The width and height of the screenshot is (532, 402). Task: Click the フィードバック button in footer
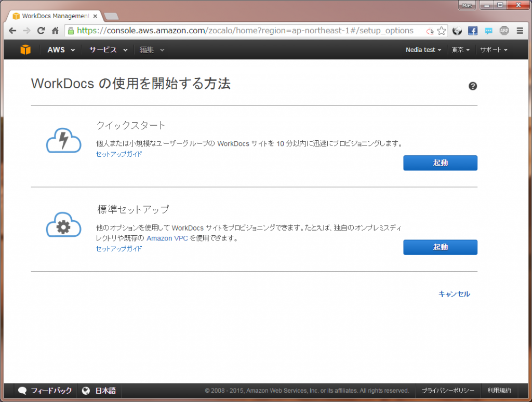tap(45, 391)
